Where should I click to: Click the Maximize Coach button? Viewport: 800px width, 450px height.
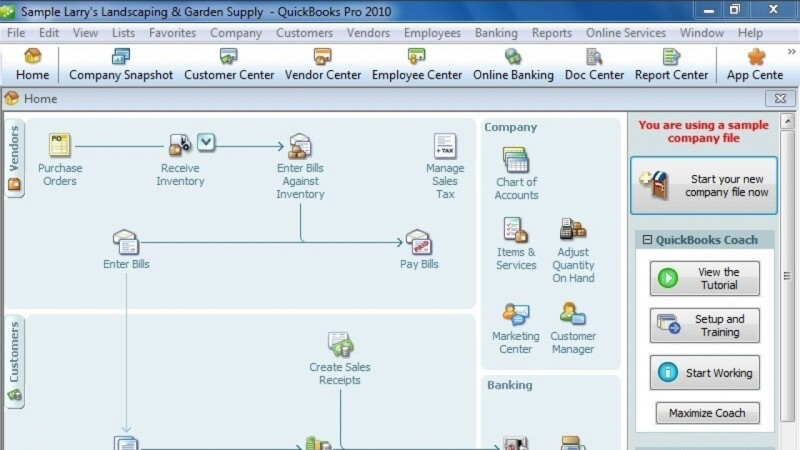(x=707, y=413)
